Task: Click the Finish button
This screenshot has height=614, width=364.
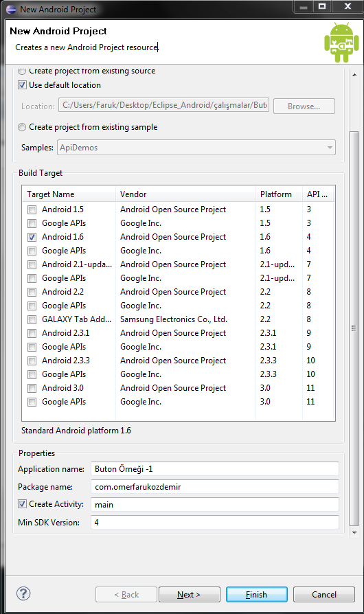Action: [x=257, y=594]
